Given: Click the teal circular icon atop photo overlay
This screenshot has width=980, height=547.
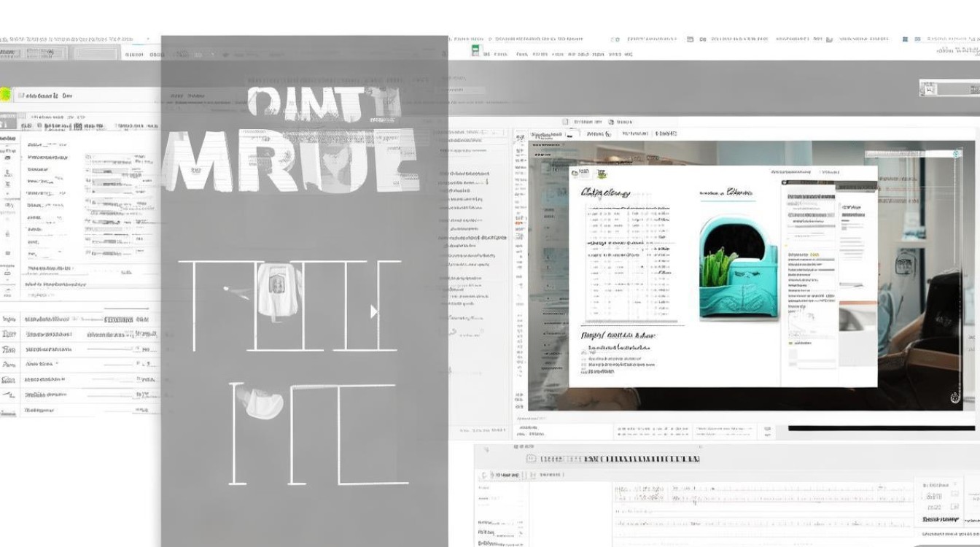Looking at the screenshot, I should pos(957,154).
